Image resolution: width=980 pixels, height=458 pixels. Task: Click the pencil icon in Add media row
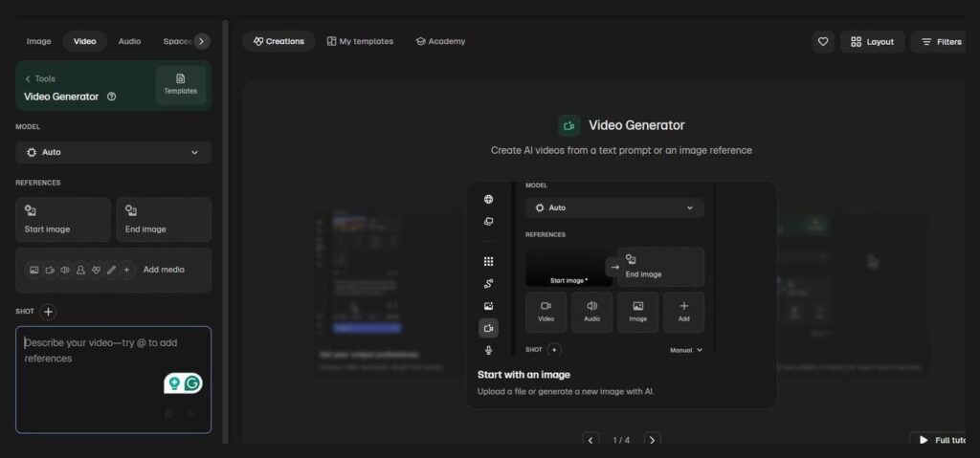pos(111,270)
